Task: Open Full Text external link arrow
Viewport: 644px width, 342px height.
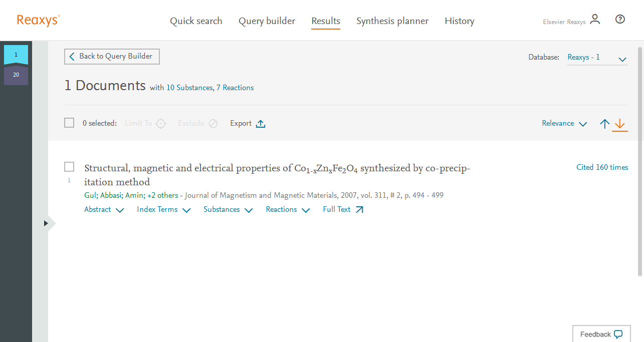Action: [x=359, y=210]
